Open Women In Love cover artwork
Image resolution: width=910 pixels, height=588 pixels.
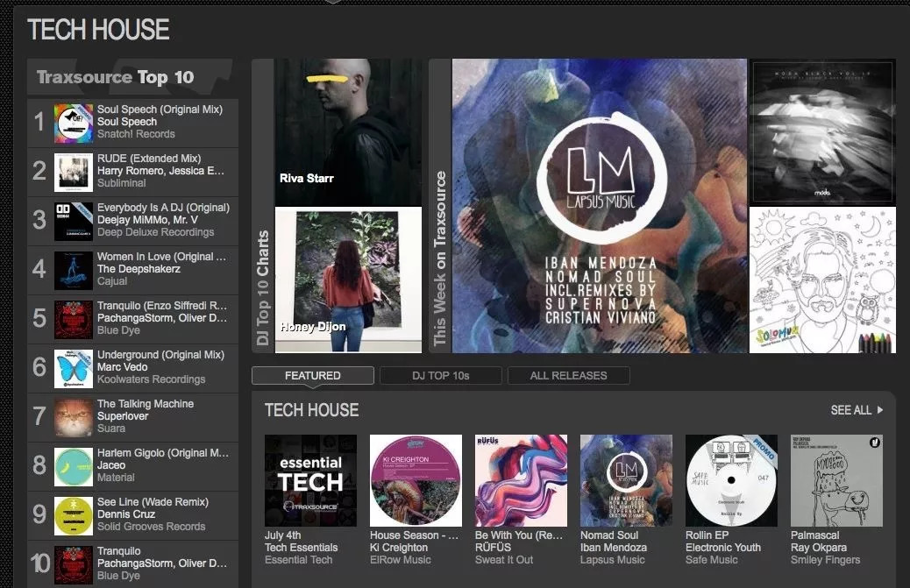[74, 271]
